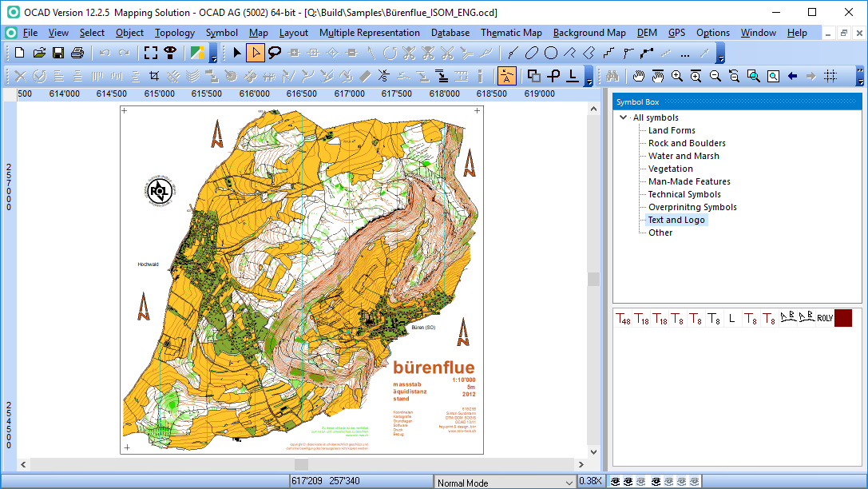The height and width of the screenshot is (489, 868).
Task: Select the crop object tool
Action: coord(154,77)
